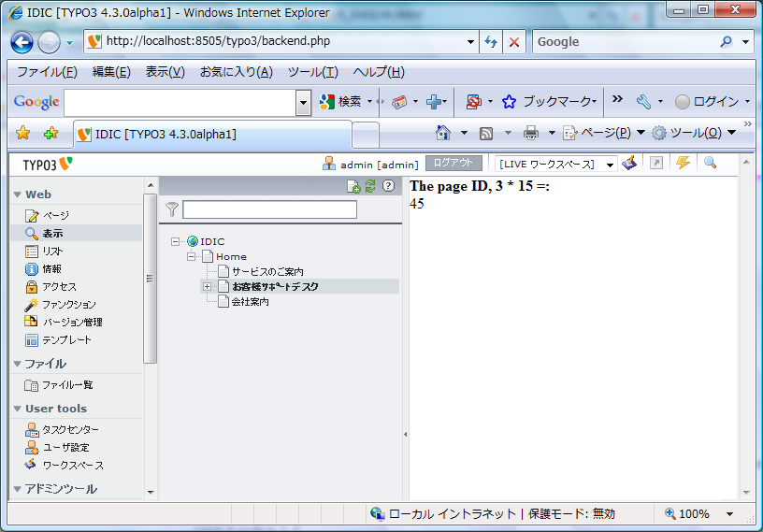Viewport: 763px width, 532px height.
Task: Click the shortcut icon in TYPO3 top bar
Action: 656,163
